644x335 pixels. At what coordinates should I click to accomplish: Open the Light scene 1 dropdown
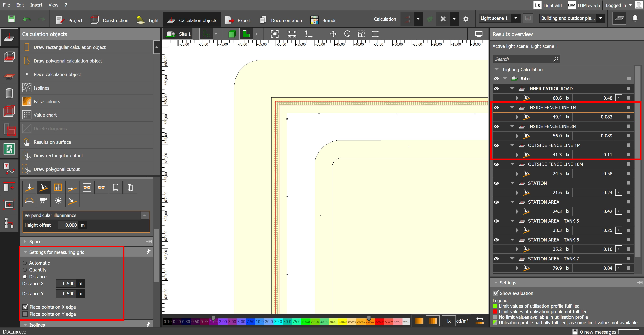tap(516, 18)
